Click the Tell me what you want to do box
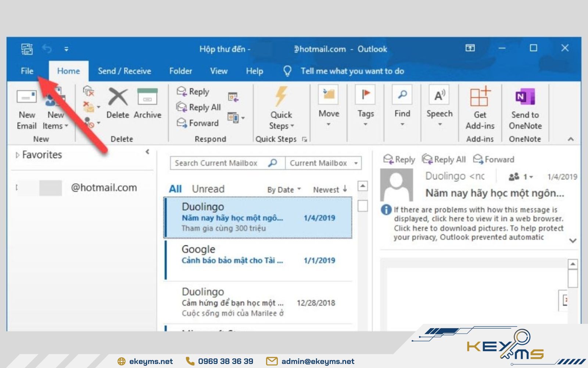The width and height of the screenshot is (588, 368). pos(352,71)
